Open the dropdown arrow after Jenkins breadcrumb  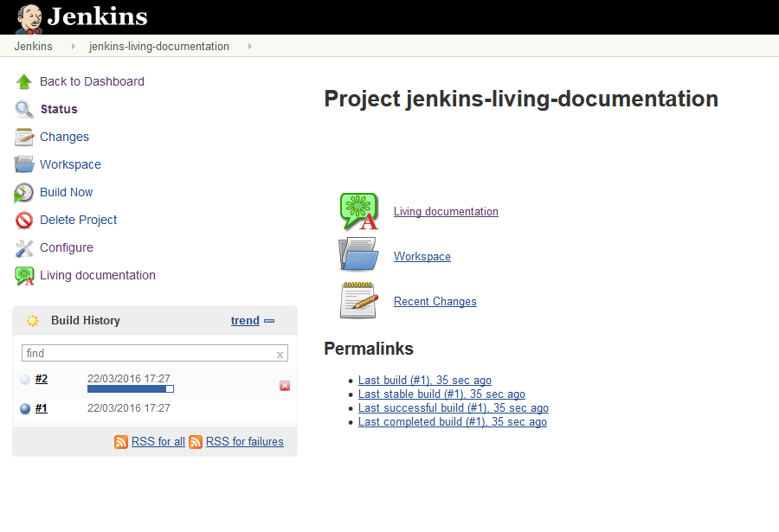click(73, 46)
